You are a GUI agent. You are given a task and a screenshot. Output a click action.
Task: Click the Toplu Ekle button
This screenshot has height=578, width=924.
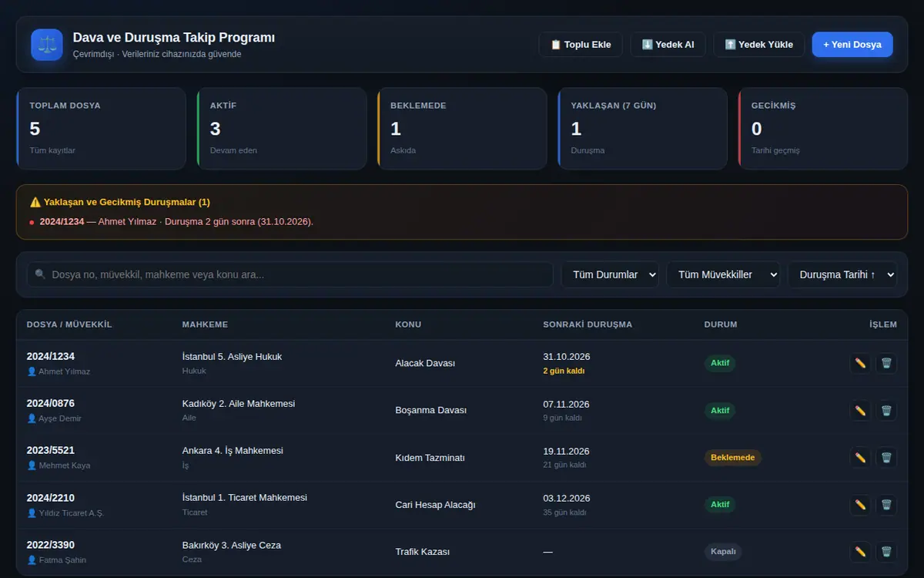[x=581, y=45]
